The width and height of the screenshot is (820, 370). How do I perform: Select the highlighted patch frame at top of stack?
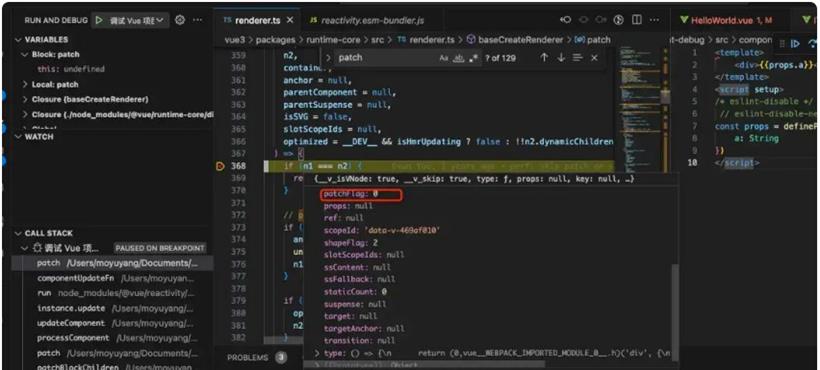coord(112,263)
